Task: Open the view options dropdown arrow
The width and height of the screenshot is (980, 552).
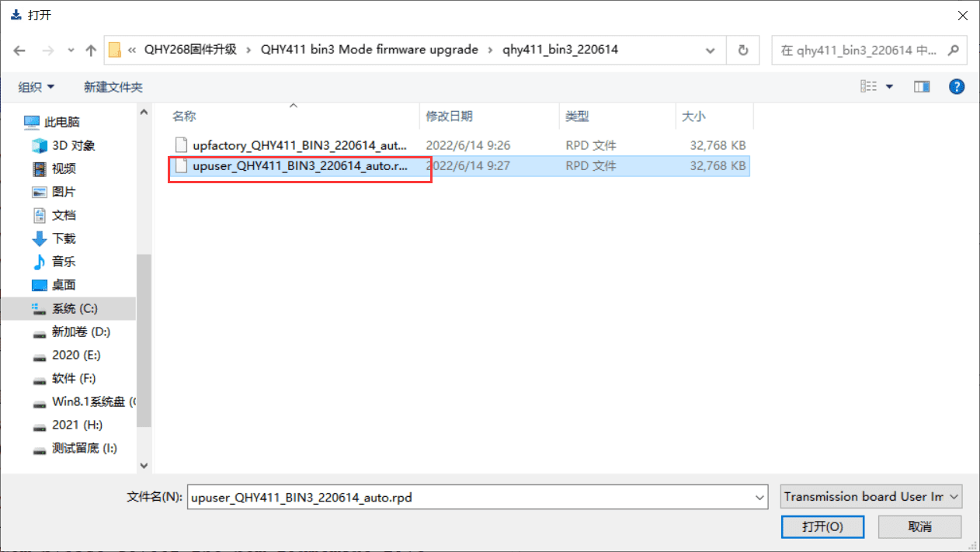Action: pyautogui.click(x=890, y=86)
